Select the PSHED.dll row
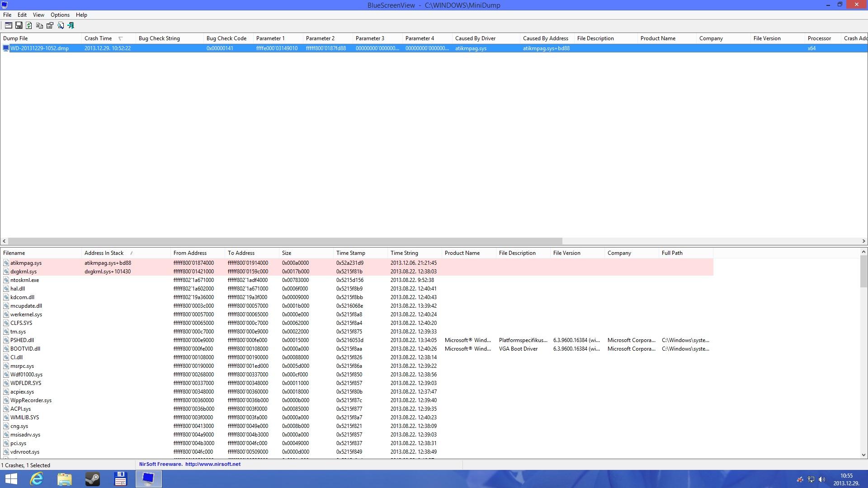 (357, 340)
